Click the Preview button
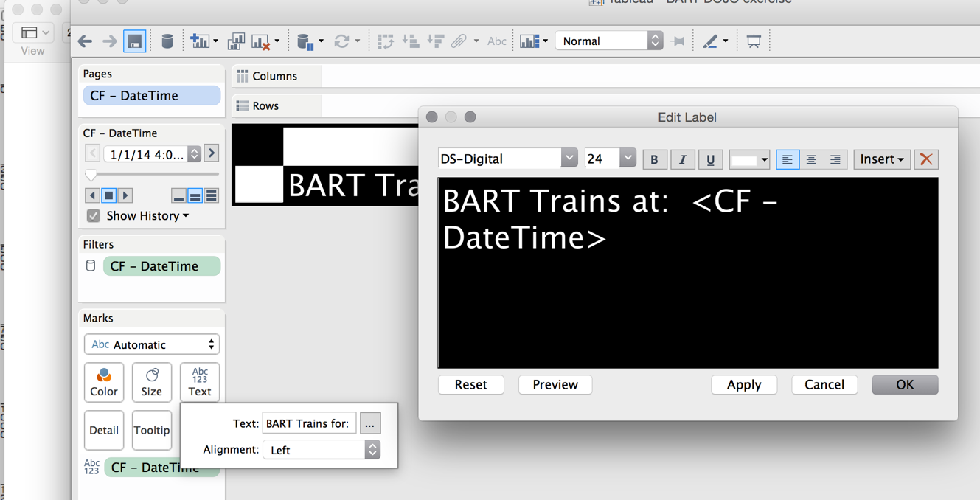Image resolution: width=980 pixels, height=500 pixels. click(555, 384)
